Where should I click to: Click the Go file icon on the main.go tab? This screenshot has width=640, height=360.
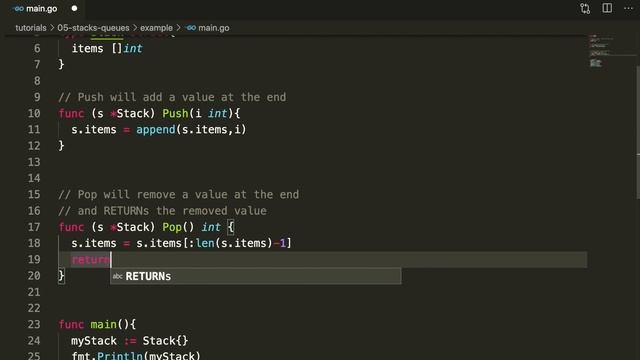(18, 9)
